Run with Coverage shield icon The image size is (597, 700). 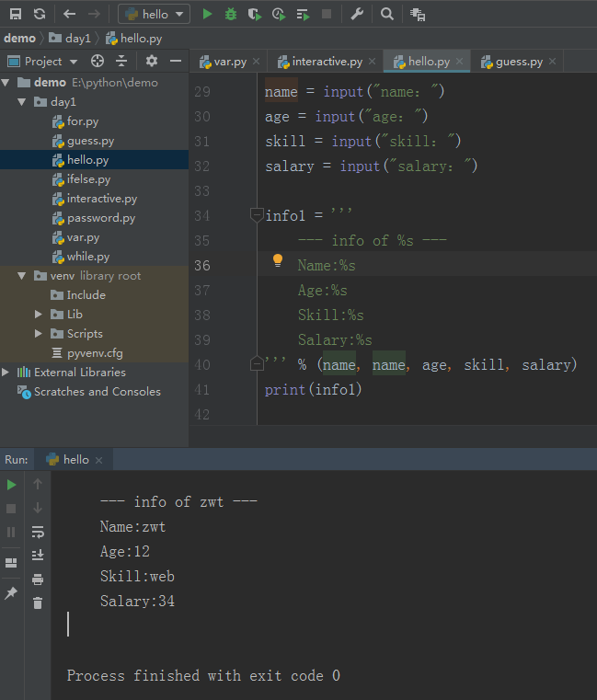tap(255, 15)
